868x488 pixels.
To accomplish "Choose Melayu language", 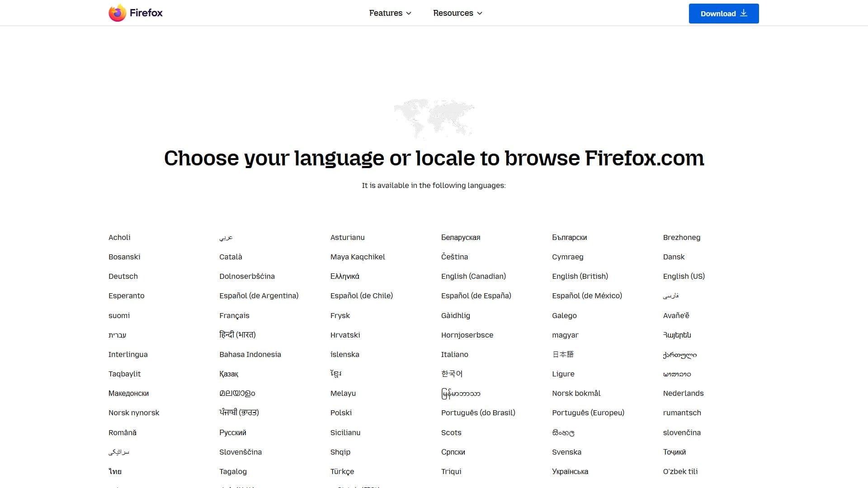I will tap(343, 393).
